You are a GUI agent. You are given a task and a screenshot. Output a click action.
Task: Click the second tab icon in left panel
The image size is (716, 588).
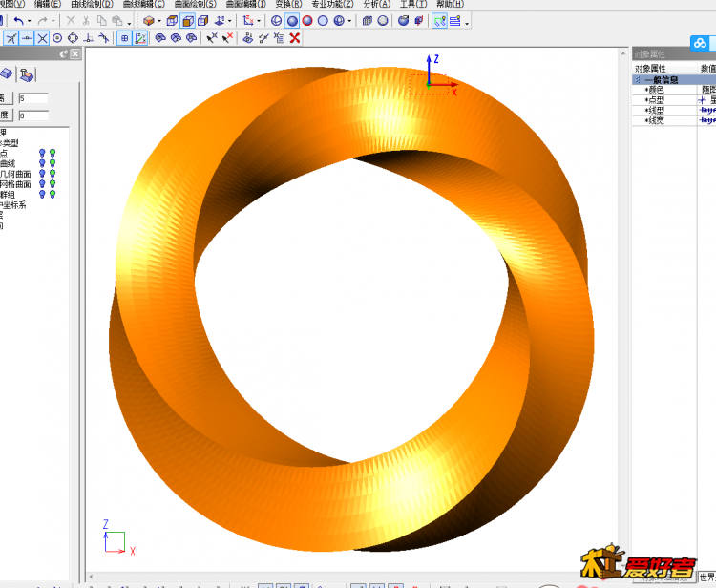click(x=27, y=74)
